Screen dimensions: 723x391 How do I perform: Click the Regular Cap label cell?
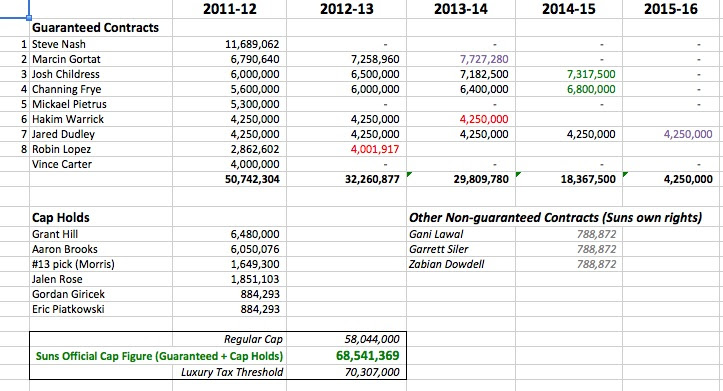point(229,339)
